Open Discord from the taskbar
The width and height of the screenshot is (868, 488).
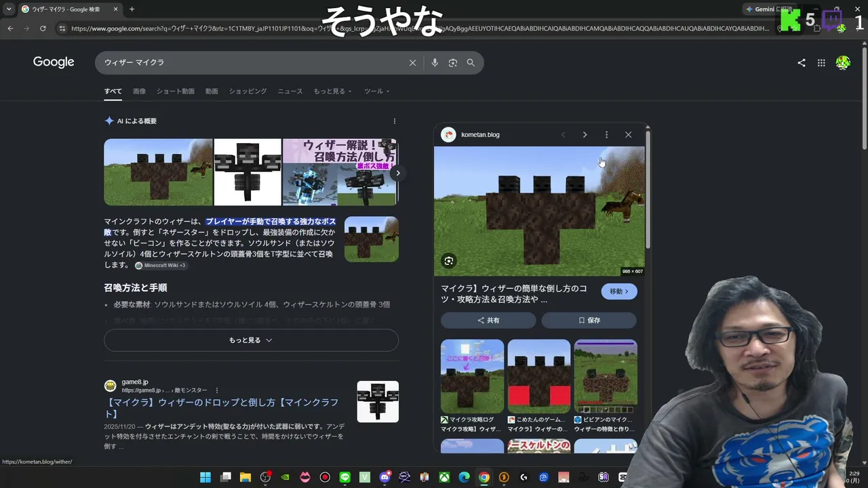pyautogui.click(x=385, y=477)
